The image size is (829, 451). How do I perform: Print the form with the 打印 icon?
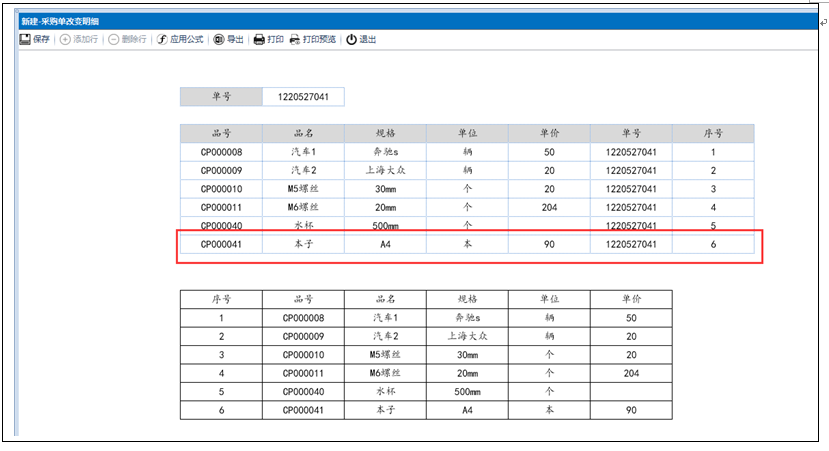259,40
